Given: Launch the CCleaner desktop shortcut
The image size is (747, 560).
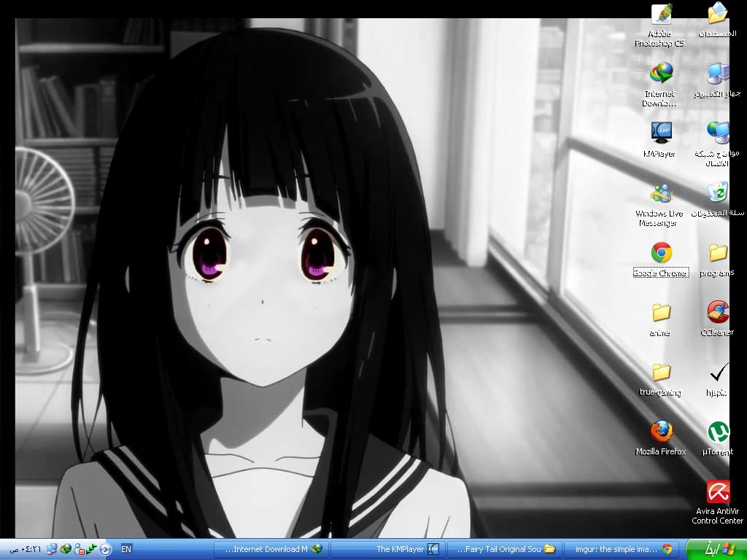Looking at the screenshot, I should click(x=718, y=319).
